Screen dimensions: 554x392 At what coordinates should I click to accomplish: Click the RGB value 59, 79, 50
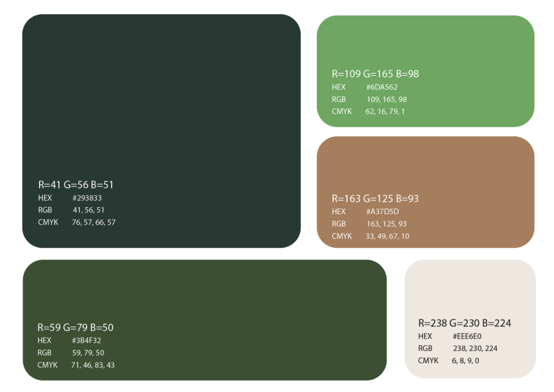[88, 353]
